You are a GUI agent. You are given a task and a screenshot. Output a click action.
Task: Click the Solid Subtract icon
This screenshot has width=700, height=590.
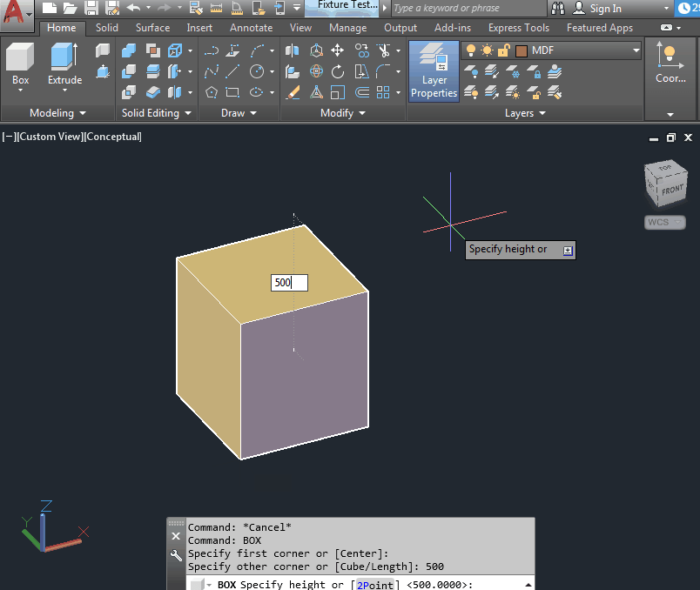pyautogui.click(x=129, y=71)
